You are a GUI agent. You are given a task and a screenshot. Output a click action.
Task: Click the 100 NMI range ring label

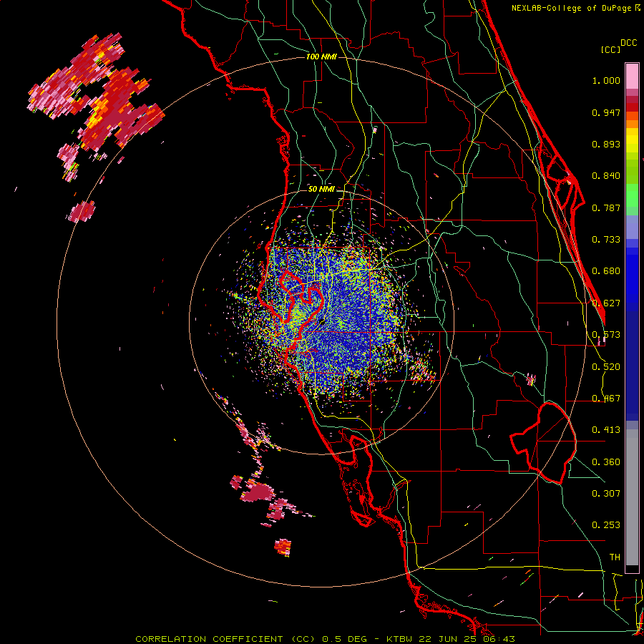pos(321,57)
